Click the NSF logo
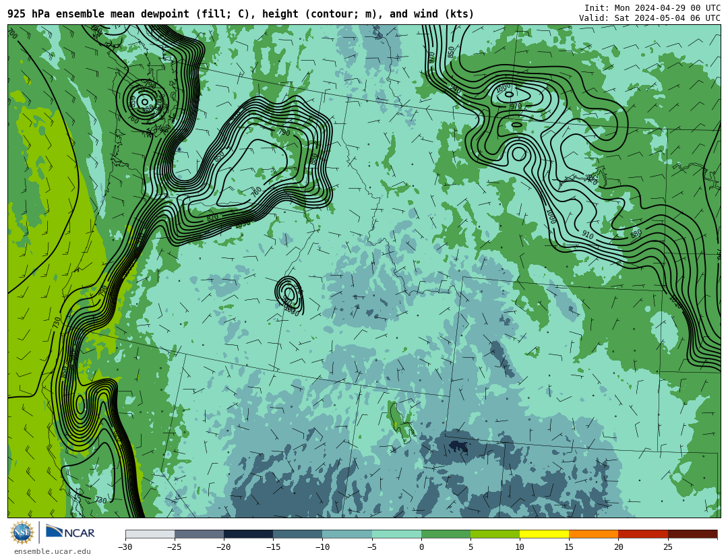 coord(22,532)
